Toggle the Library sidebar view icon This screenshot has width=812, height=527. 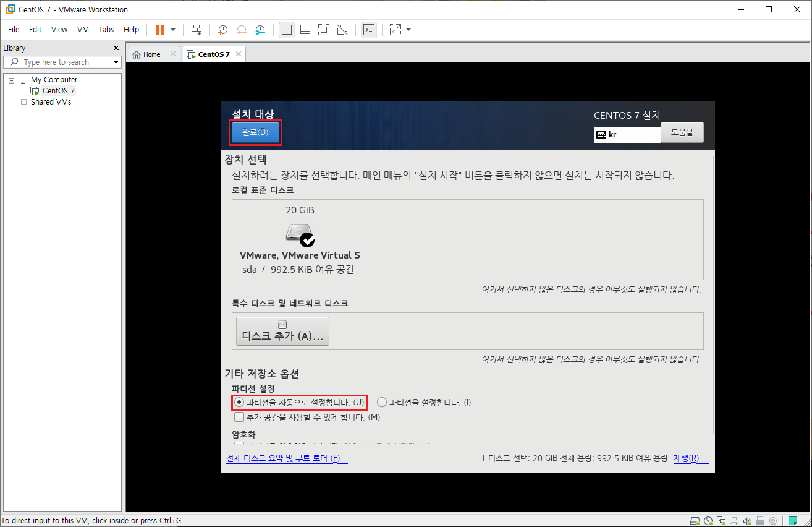[286, 30]
